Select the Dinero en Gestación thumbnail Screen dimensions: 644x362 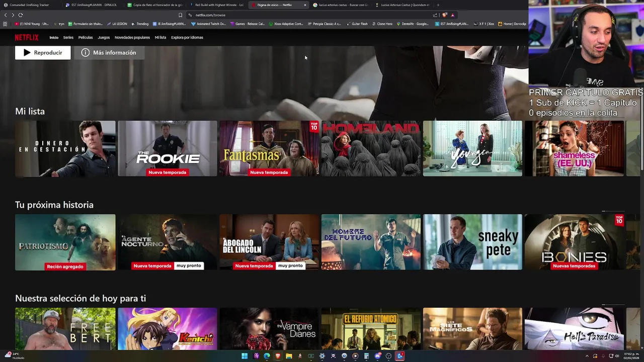65,149
